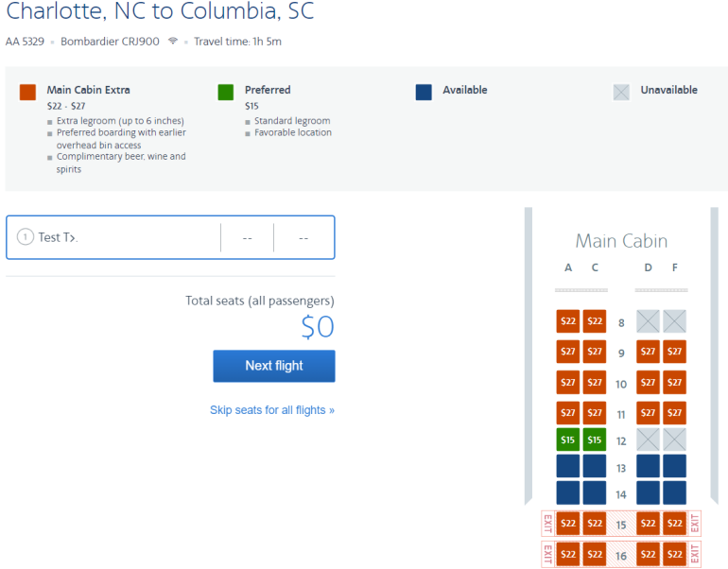The height and width of the screenshot is (569, 728).
Task: Click the Available blue legend swatch
Action: tap(424, 92)
